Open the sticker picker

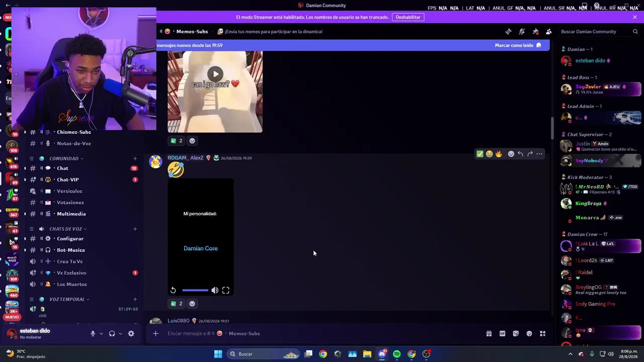tap(516, 333)
